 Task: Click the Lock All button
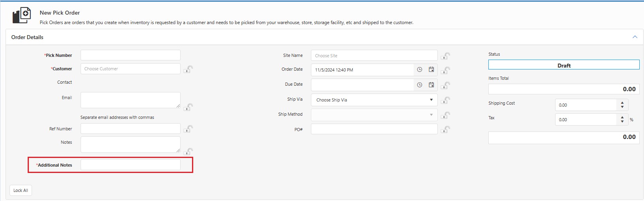(21, 190)
